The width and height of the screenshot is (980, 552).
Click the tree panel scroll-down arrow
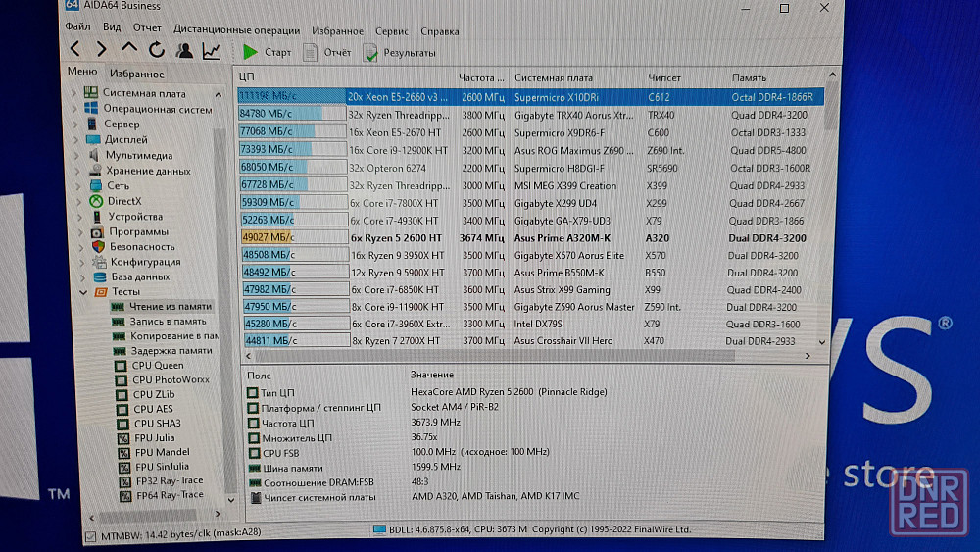point(230,499)
